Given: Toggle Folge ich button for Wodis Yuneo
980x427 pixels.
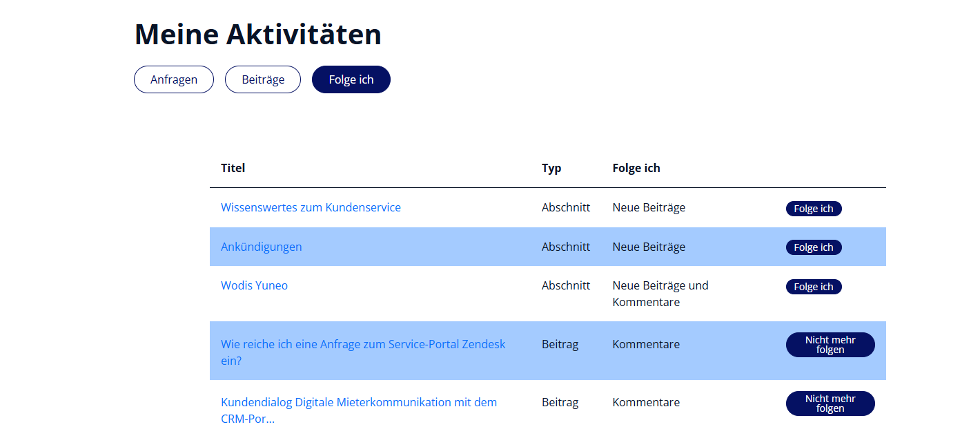Looking at the screenshot, I should point(814,287).
